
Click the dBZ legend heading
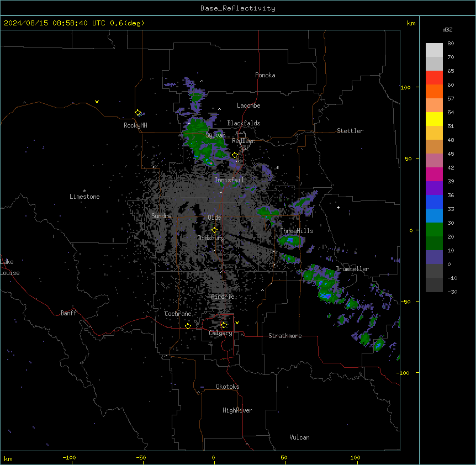pyautogui.click(x=447, y=29)
